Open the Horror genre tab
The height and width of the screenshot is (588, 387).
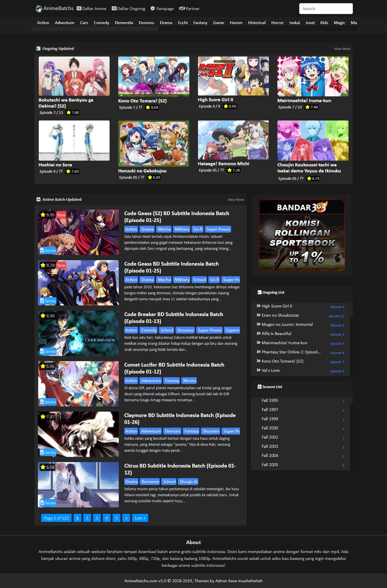[x=277, y=23]
